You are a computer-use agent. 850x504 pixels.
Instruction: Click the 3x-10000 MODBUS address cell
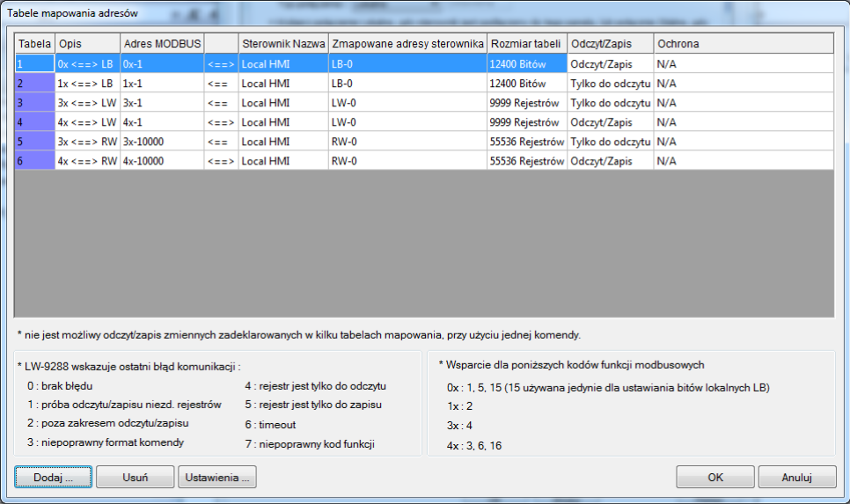[x=162, y=142]
